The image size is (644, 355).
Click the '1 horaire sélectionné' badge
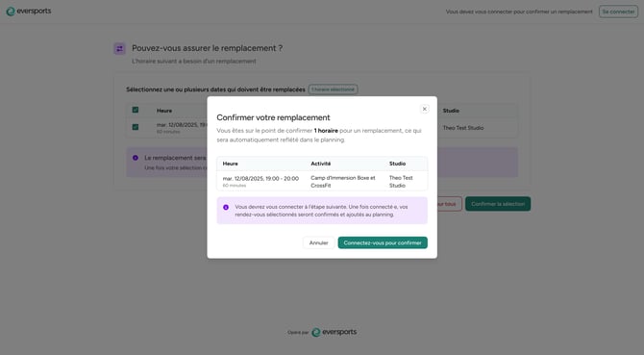[333, 89]
